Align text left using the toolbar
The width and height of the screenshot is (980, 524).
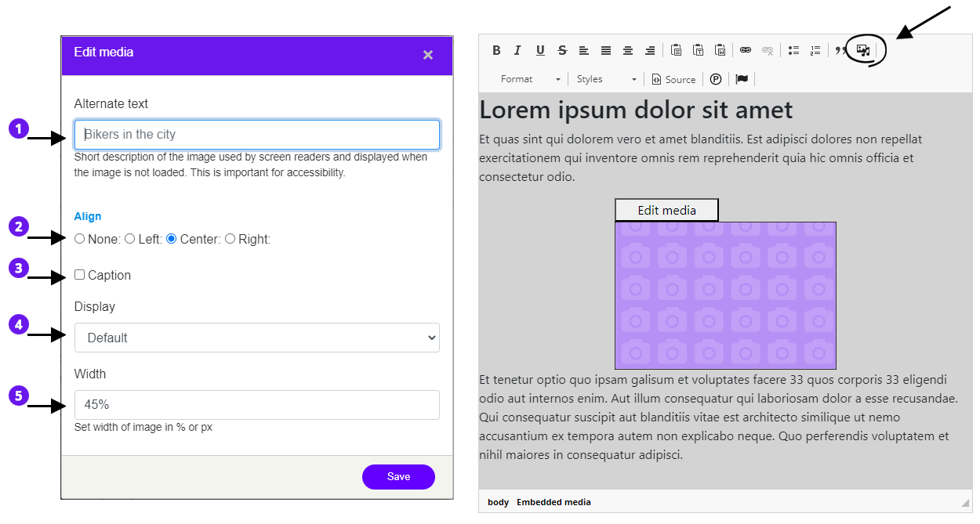tap(584, 50)
